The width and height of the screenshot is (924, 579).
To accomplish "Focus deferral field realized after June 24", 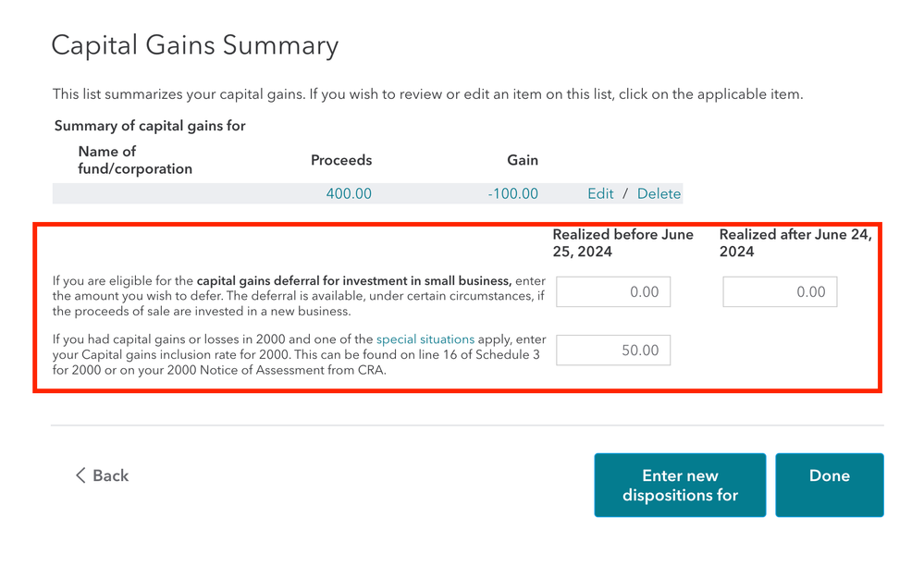I will click(780, 291).
